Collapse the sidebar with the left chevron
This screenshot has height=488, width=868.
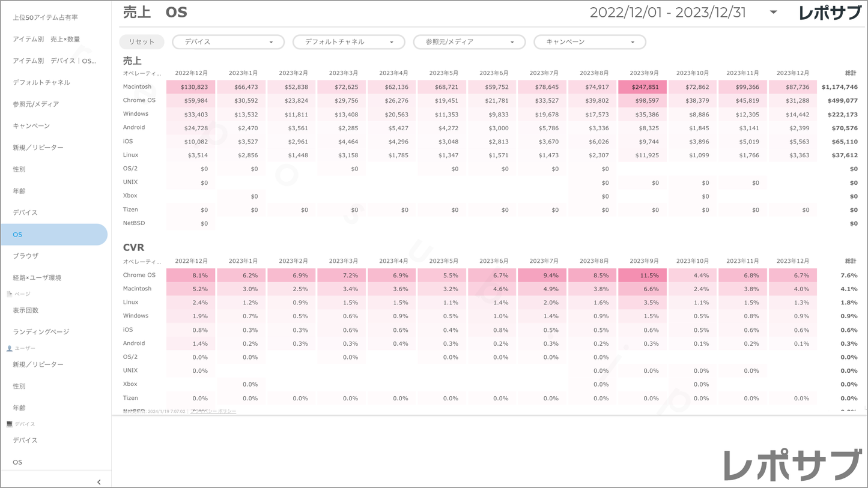coord(99,481)
